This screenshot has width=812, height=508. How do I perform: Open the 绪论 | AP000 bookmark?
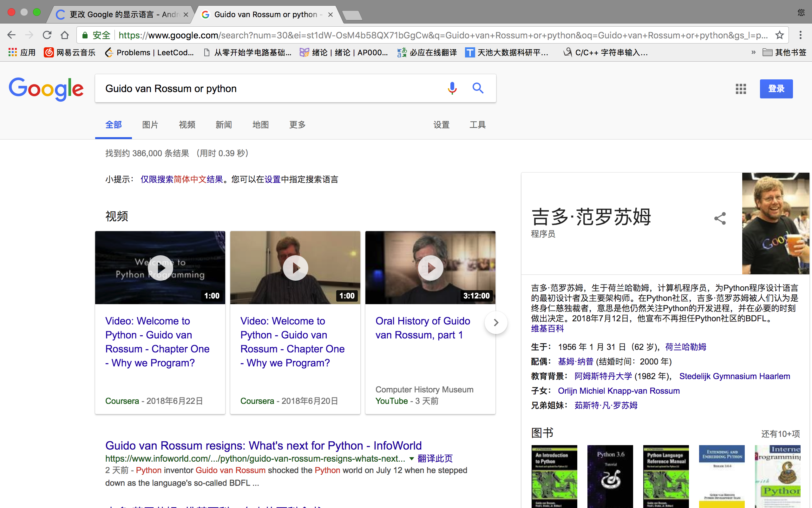[344, 52]
